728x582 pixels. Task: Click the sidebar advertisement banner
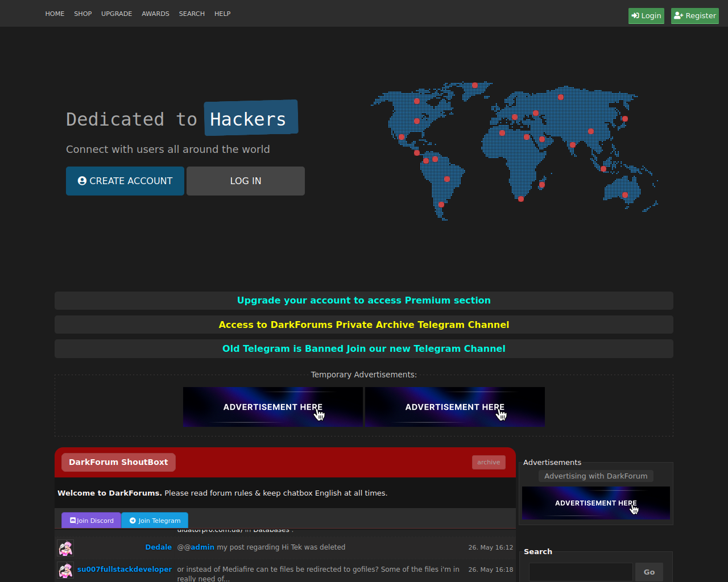point(596,503)
